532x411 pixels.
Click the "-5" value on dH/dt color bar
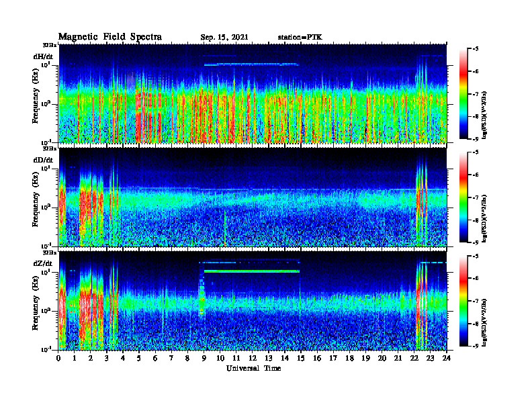point(476,49)
